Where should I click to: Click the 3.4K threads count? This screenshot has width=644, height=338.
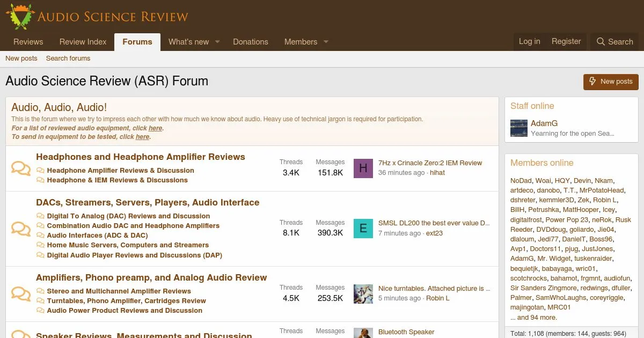291,173
